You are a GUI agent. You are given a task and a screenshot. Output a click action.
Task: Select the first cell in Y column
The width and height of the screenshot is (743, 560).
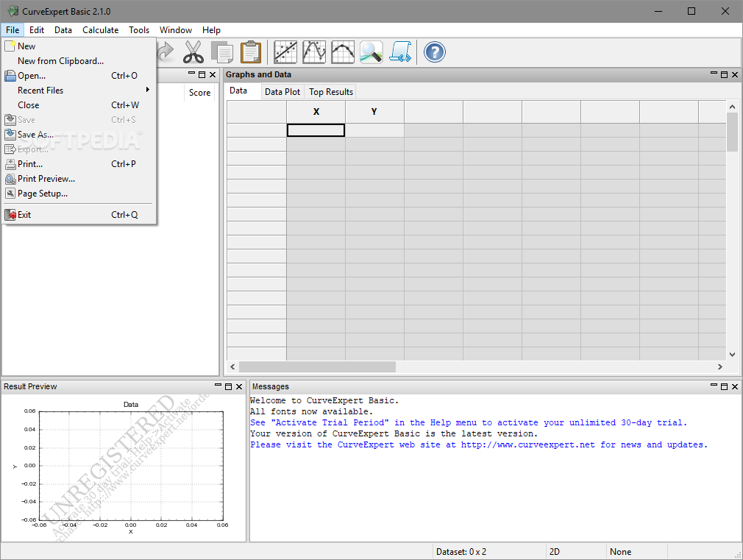pos(374,130)
